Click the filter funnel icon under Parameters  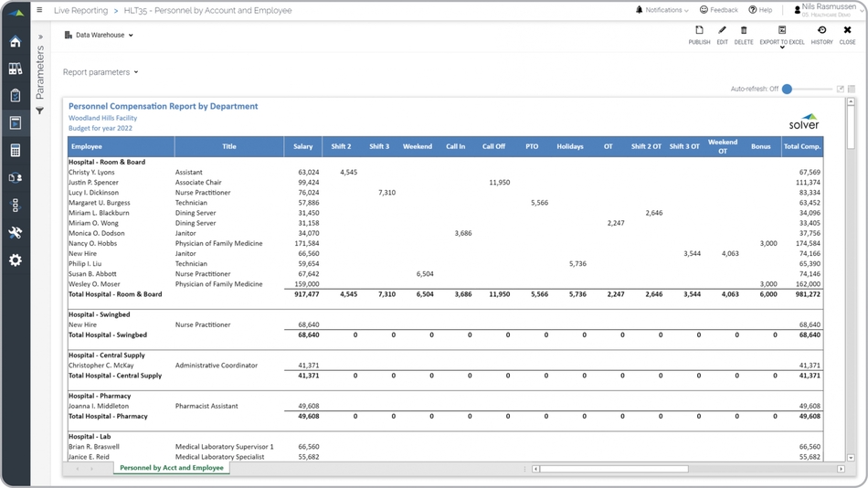coord(40,111)
